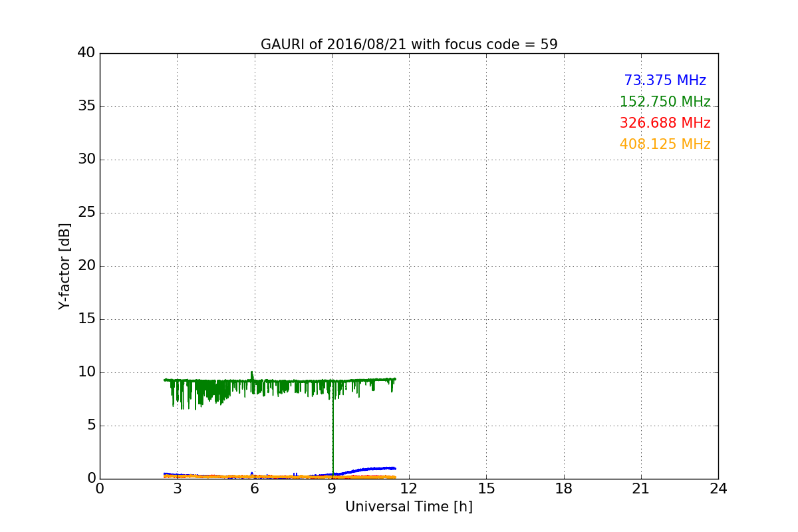This screenshot has height=532, width=798.
Task: Click the x-axis tick label 3
Action: tap(177, 489)
